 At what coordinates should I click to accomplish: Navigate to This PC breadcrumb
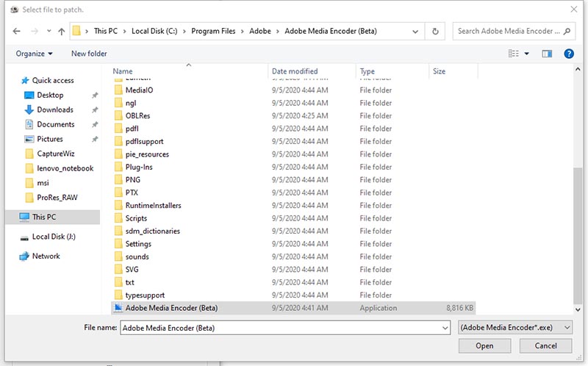coord(105,31)
